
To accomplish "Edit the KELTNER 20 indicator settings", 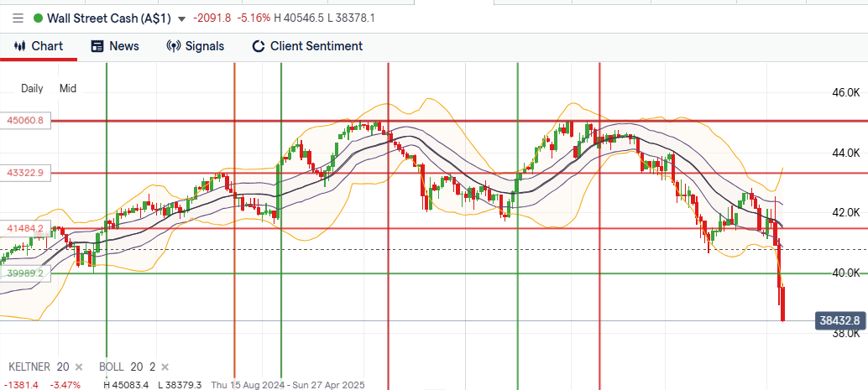I will (x=39, y=367).
